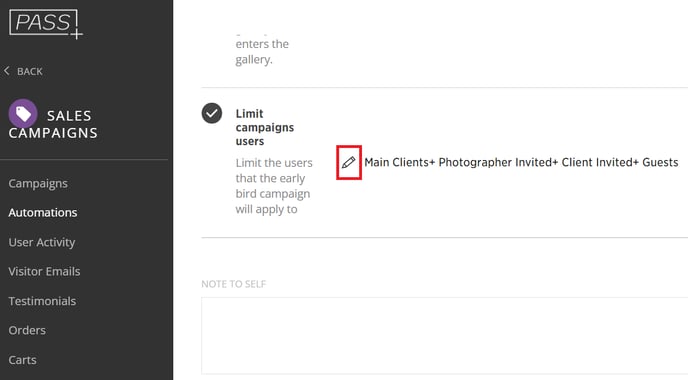This screenshot has width=688, height=380.
Task: Open the Testimonials page
Action: [42, 301]
